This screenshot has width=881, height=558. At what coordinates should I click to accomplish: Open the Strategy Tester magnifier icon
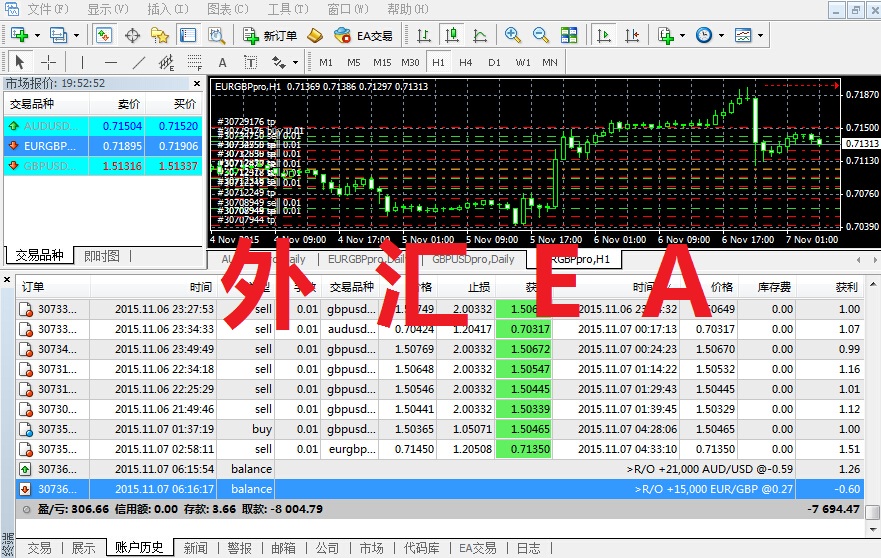[216, 35]
